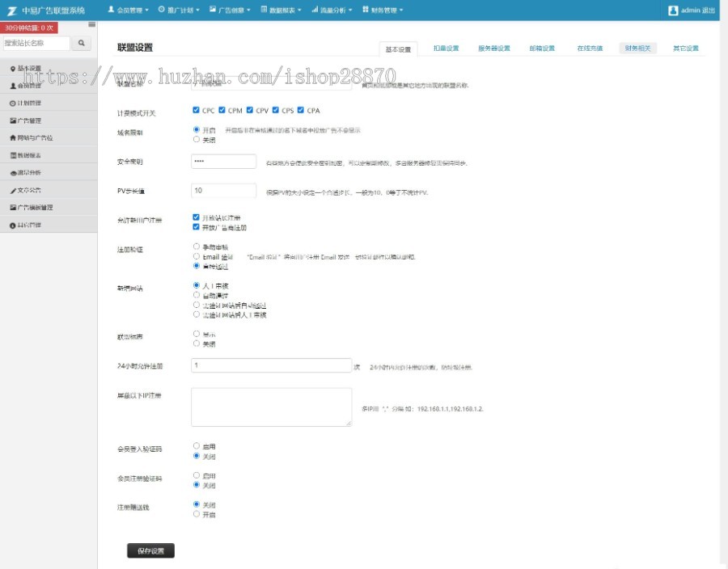Image resolution: width=728 pixels, height=569 pixels.
Task: Uncheck the CPV billing mode checkbox
Action: [250, 110]
